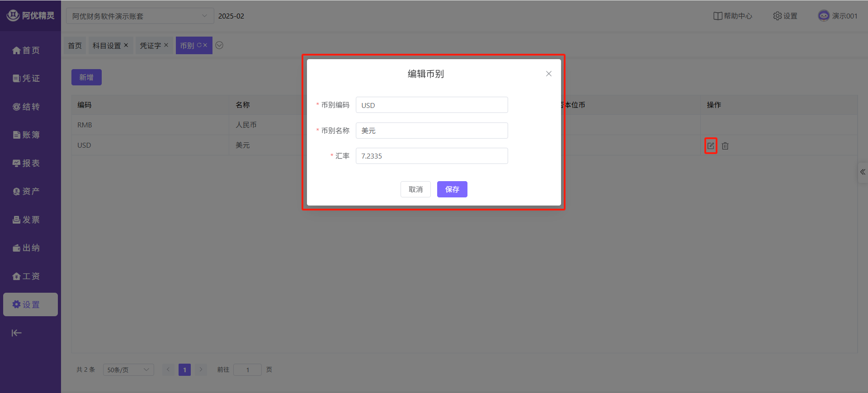Click the 设置 gear in top bar
Screen dimensions: 868x393
[785, 16]
